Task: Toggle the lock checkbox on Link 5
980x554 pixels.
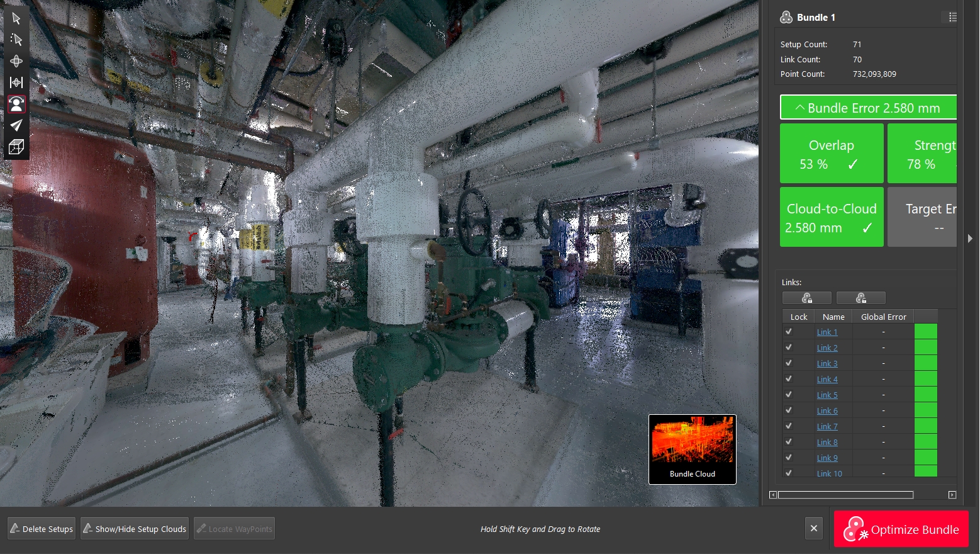Action: (789, 394)
